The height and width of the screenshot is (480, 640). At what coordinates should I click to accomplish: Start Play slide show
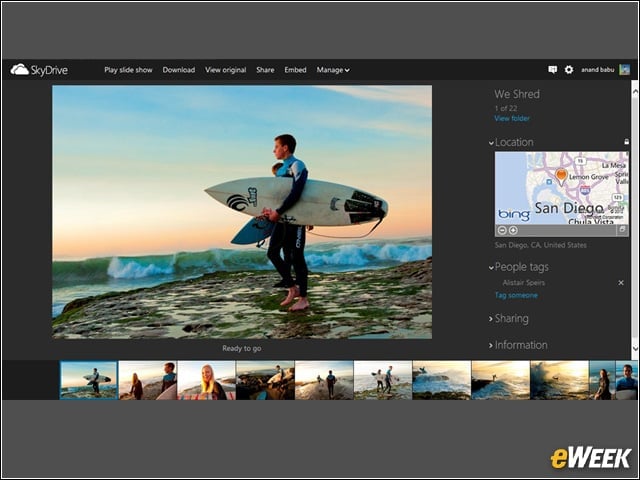pos(128,70)
